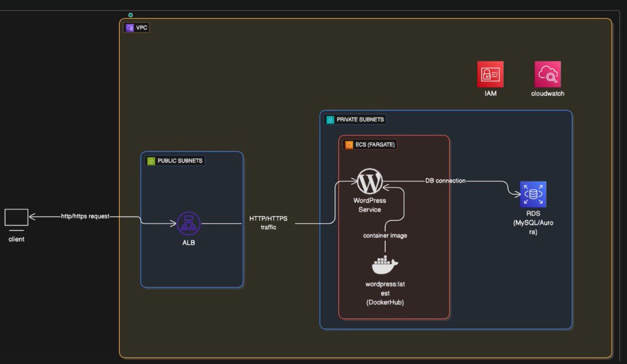The height and width of the screenshot is (364, 627).
Task: Click the HTTP/HTTPS traffic text
Action: coord(269,223)
